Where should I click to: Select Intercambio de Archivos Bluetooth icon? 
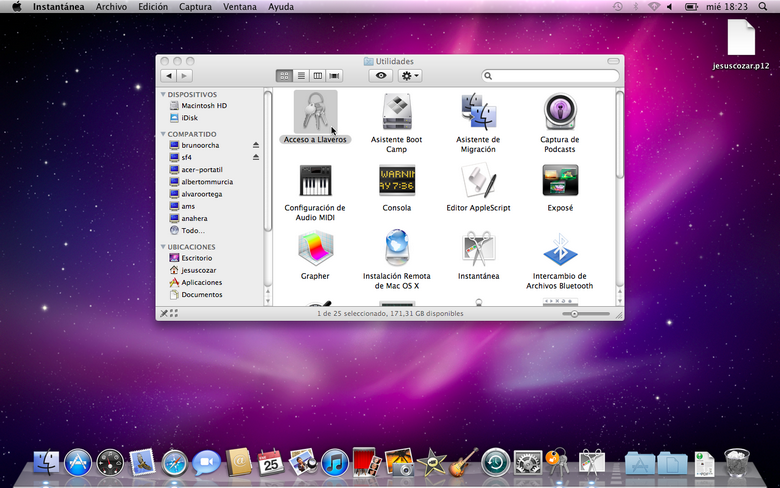[560, 248]
